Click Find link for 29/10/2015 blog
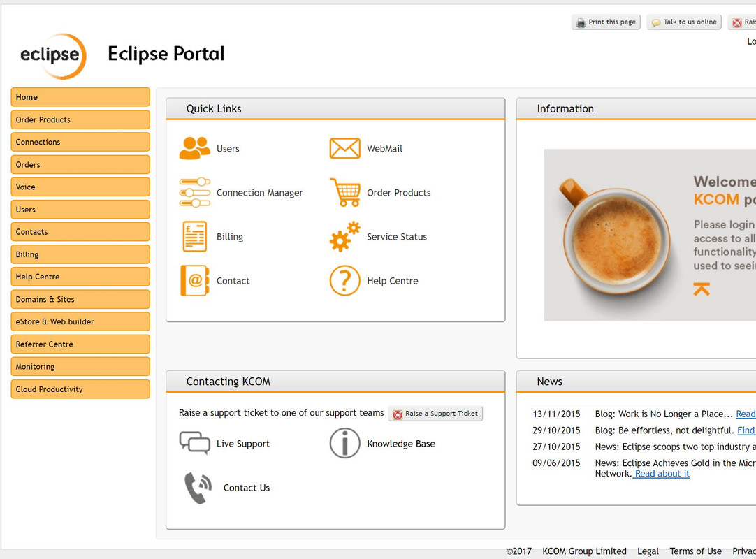756x559 pixels. tap(746, 430)
